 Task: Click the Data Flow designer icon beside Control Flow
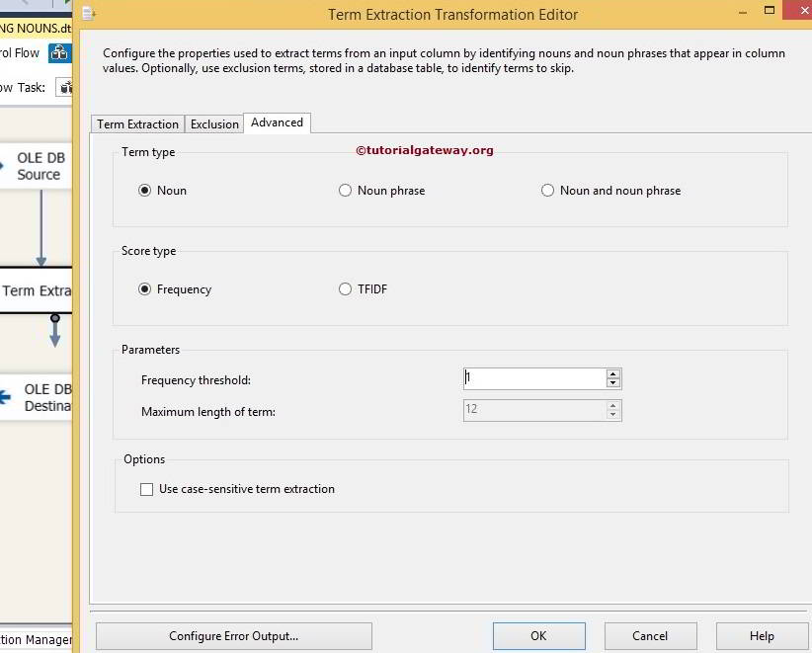(x=58, y=53)
